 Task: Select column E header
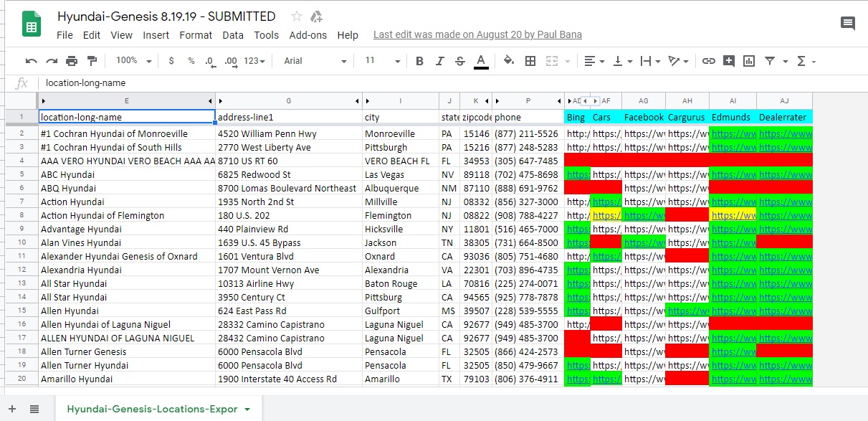(127, 100)
